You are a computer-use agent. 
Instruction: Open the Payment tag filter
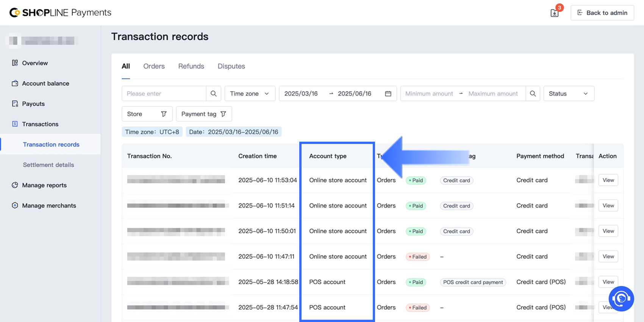click(203, 114)
